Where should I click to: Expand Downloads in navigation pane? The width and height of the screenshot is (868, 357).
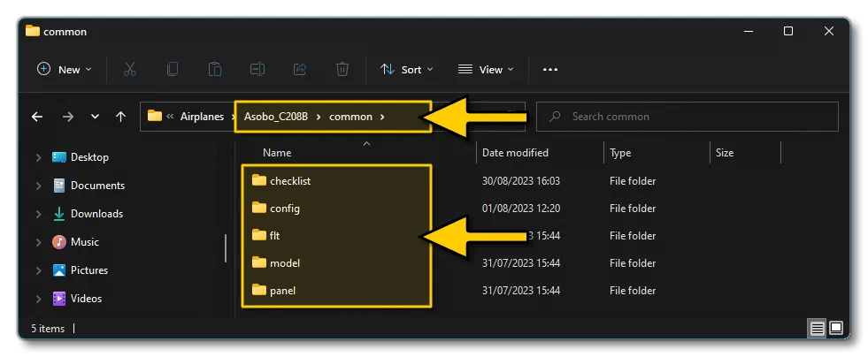(x=38, y=214)
